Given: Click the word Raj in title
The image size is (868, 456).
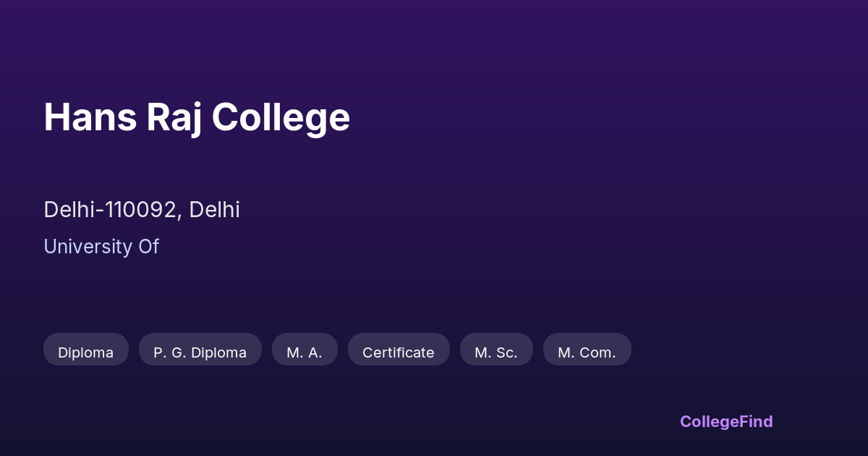Looking at the screenshot, I should click(174, 117).
